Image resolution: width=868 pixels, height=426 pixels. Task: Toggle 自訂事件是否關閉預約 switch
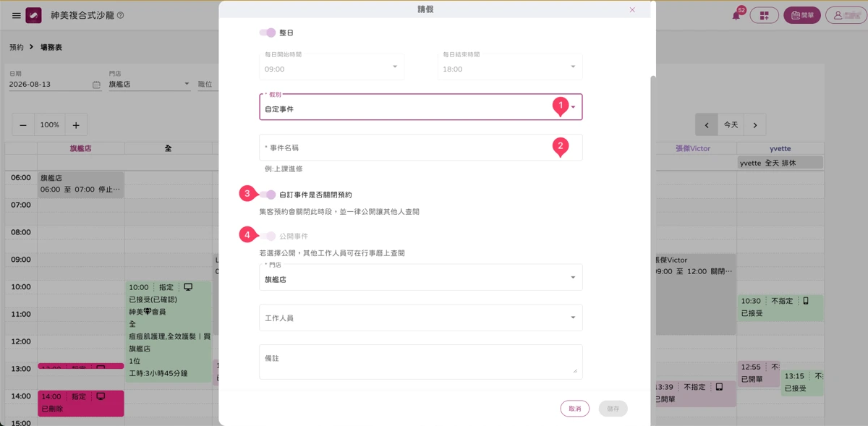pyautogui.click(x=268, y=195)
